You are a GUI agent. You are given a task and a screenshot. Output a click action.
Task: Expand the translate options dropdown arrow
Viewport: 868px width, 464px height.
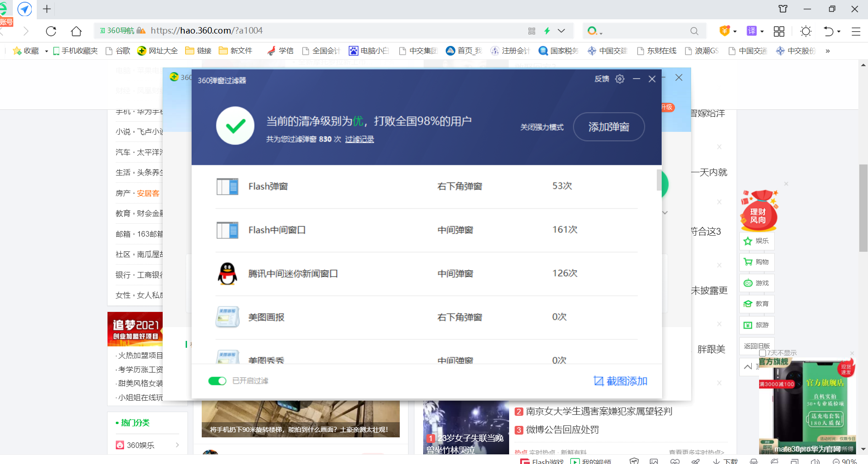[x=762, y=31]
